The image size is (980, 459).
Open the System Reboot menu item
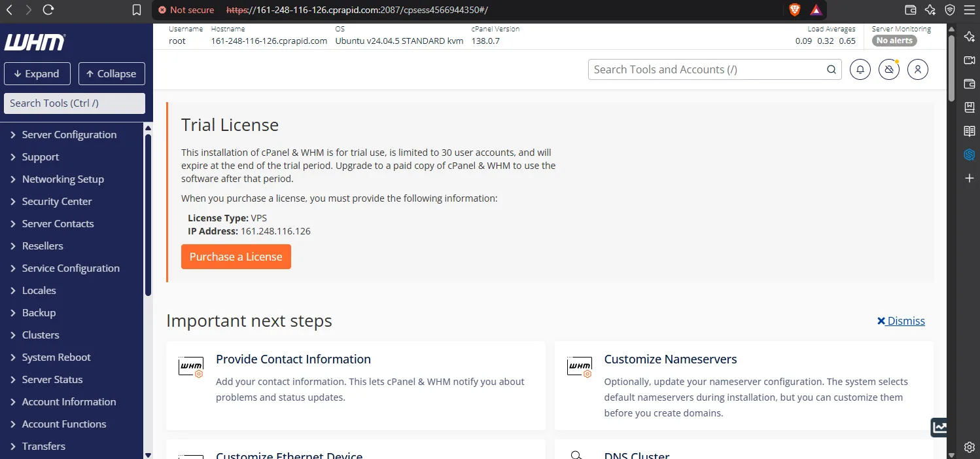56,358
